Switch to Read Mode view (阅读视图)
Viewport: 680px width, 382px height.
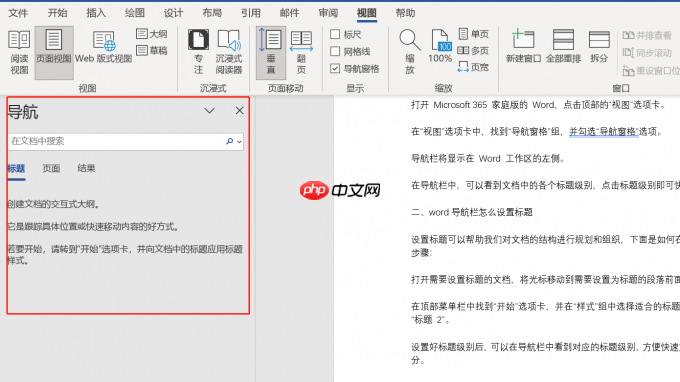pos(19,52)
